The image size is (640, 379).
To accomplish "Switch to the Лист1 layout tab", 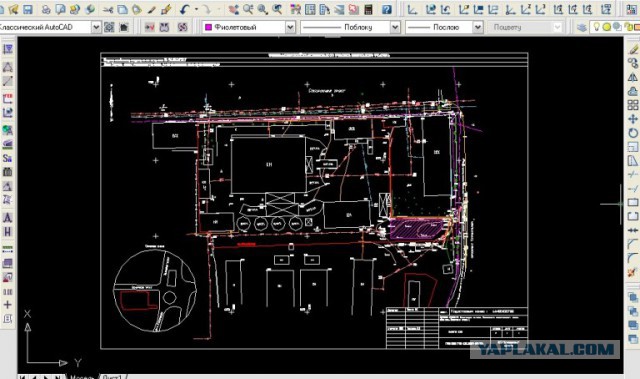I will [x=112, y=377].
